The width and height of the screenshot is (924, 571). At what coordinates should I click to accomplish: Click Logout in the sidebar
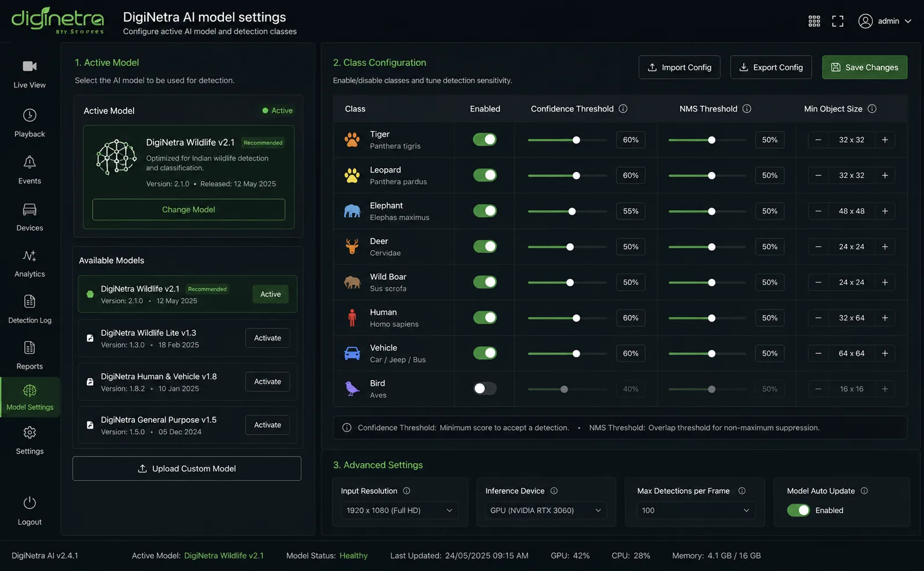pyautogui.click(x=30, y=511)
